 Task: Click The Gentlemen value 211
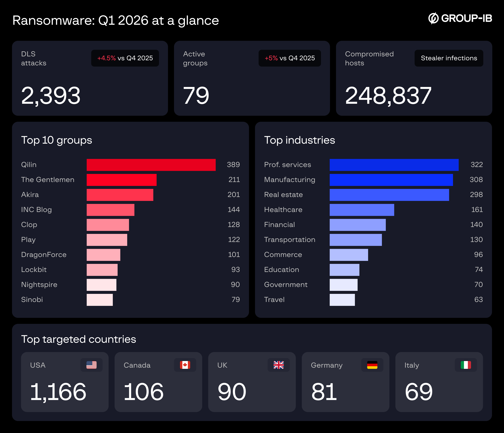pos(234,180)
